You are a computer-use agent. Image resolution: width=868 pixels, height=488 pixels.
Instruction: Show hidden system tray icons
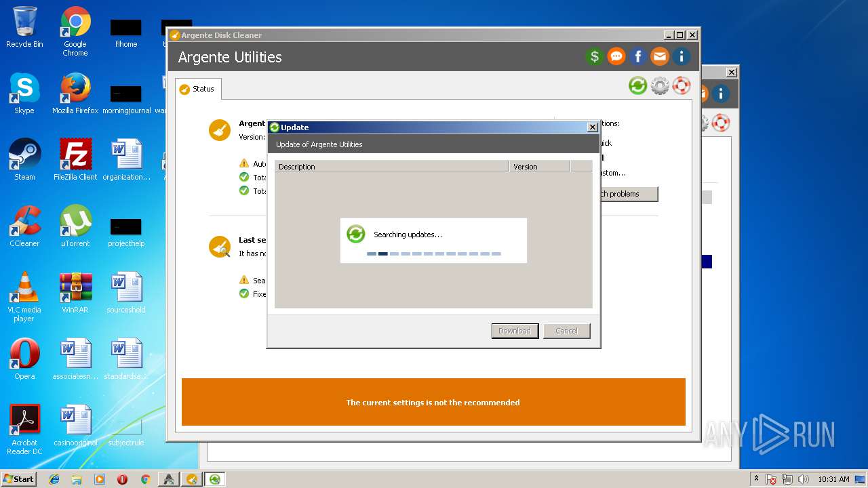(756, 479)
